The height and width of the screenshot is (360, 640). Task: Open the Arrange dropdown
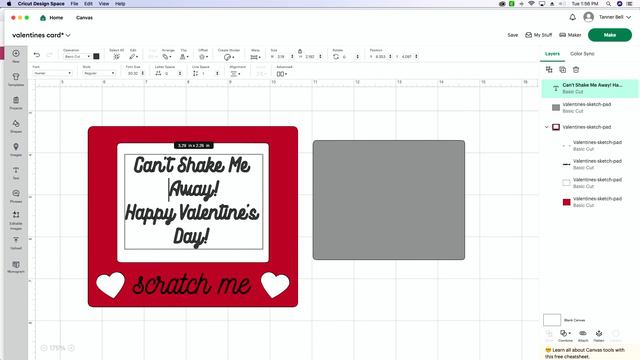167,56
